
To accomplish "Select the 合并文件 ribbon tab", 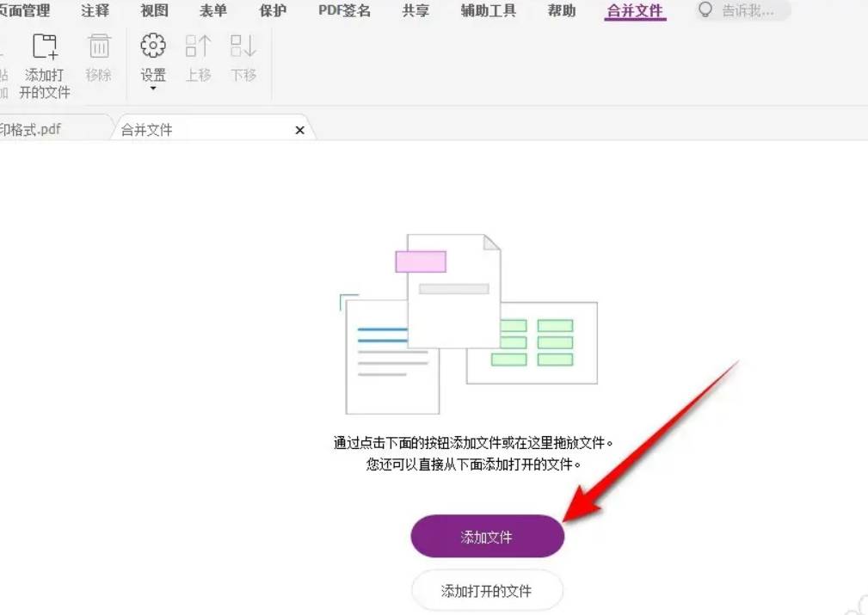I will (x=635, y=10).
